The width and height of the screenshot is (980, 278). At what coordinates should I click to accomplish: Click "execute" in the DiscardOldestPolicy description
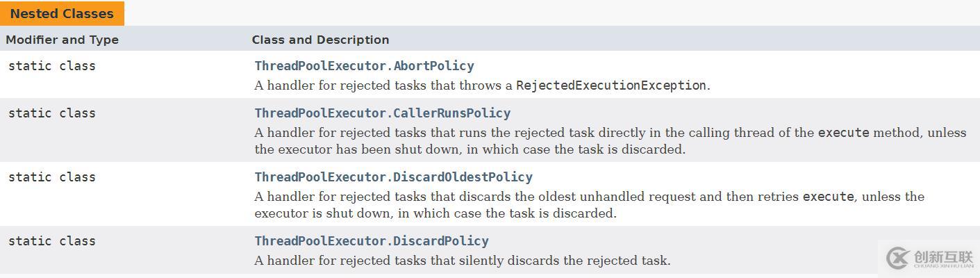pyautogui.click(x=828, y=197)
